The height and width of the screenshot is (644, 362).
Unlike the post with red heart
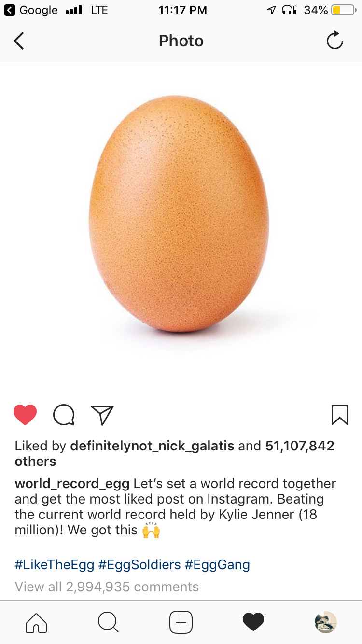click(x=25, y=415)
